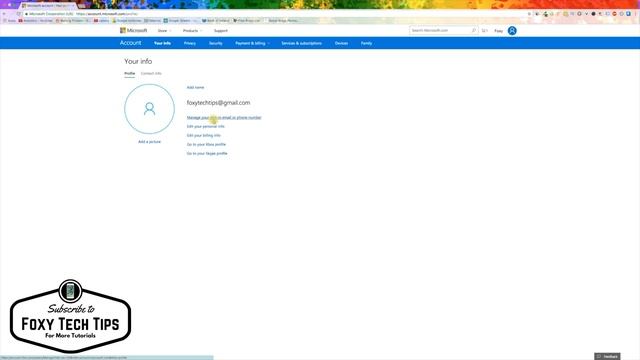640x360 pixels.
Task: Click the rightmost blue extension icon
Action: 629,14
